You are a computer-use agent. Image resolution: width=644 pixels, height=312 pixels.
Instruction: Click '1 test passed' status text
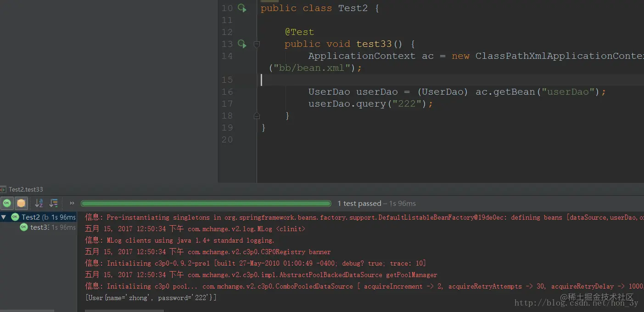pyautogui.click(x=359, y=204)
